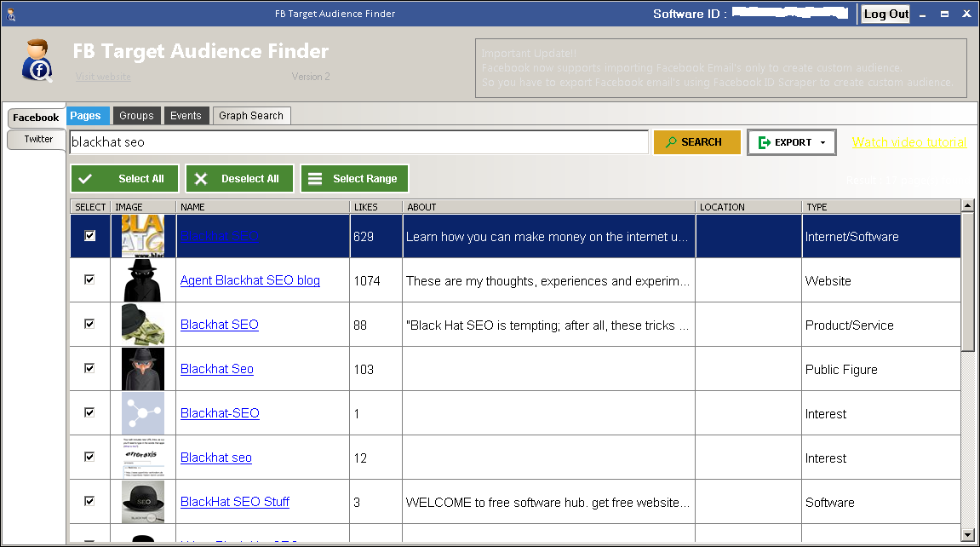The width and height of the screenshot is (980, 547).
Task: Open the Blackhat seo link with 12 likes
Action: (x=216, y=458)
